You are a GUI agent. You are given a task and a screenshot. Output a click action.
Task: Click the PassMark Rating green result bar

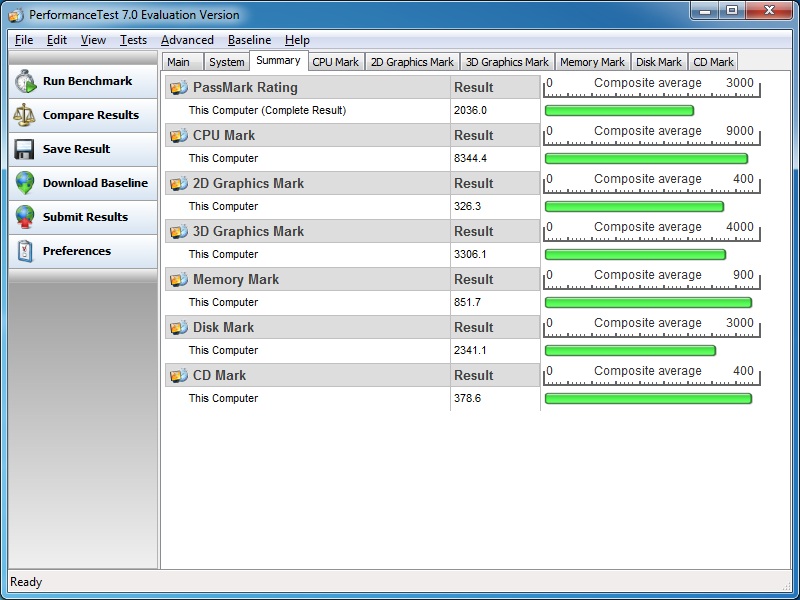coord(619,110)
